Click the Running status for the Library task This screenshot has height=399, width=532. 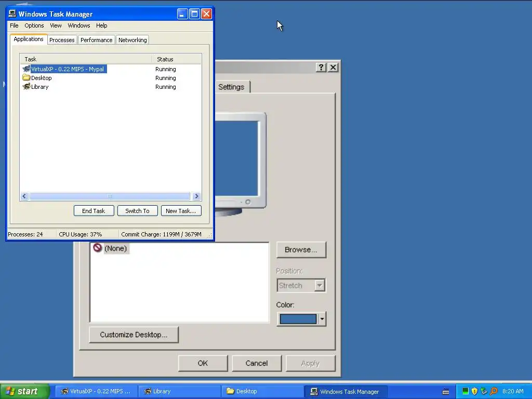click(166, 87)
